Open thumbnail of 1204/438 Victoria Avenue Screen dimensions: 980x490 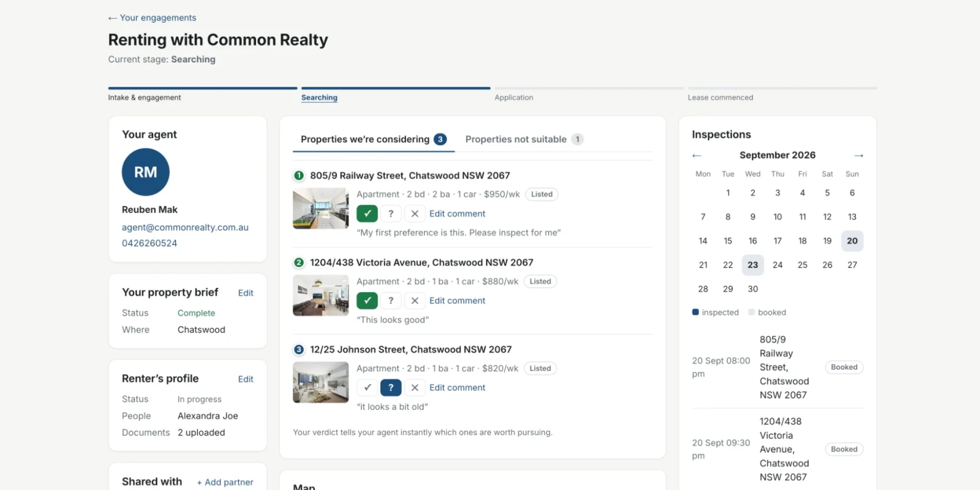321,296
